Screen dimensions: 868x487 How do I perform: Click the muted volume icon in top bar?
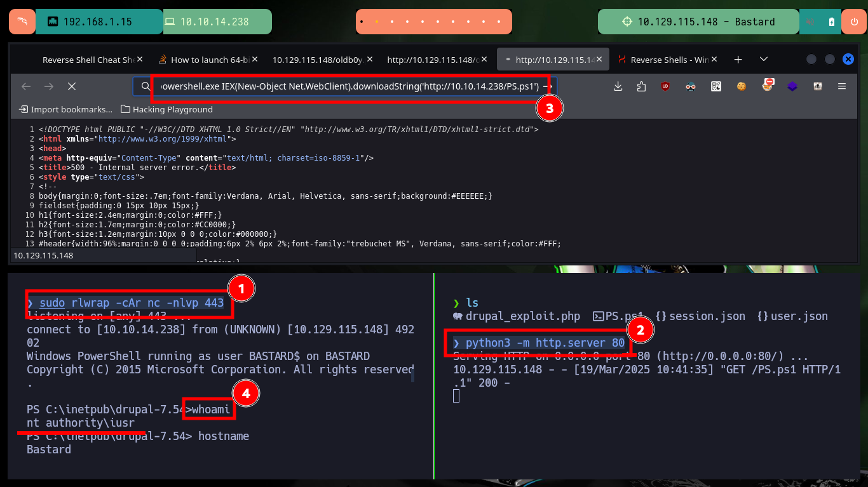tap(811, 22)
